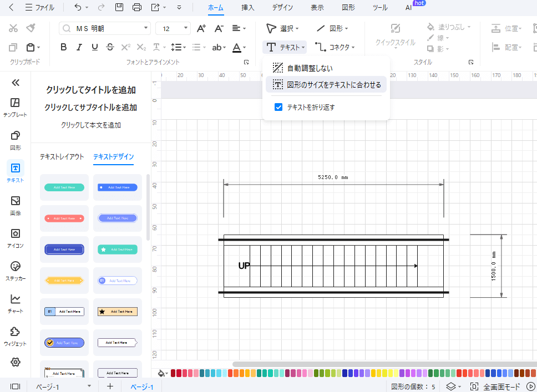Open the アイコン sidebar panel
This screenshot has width=537, height=392.
click(15, 238)
